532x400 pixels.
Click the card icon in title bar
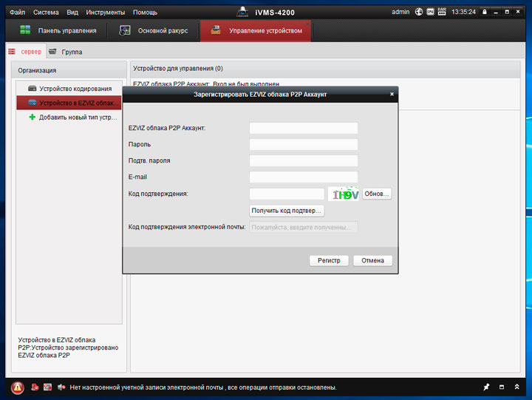(430, 12)
